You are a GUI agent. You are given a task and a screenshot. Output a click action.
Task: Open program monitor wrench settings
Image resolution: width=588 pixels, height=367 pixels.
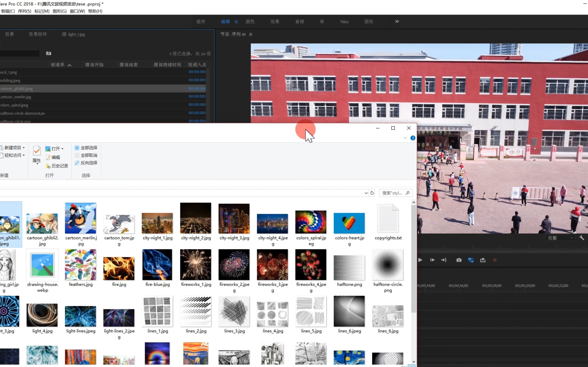click(x=581, y=238)
